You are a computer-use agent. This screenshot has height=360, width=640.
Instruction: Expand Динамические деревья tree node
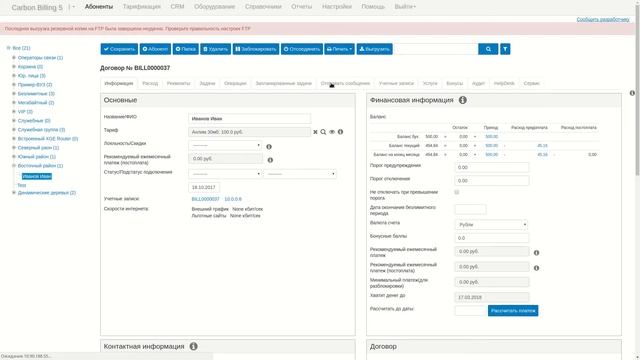click(x=14, y=193)
